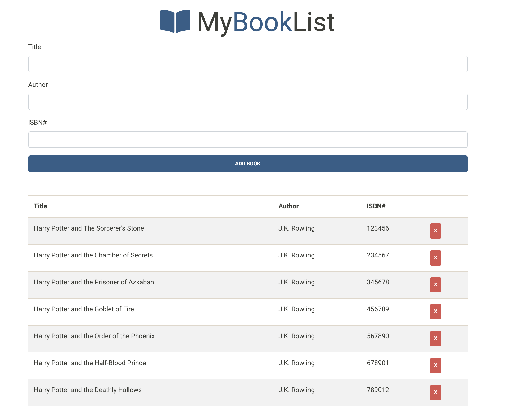Remove the Goblet of Fire entry
Viewport: 505px width, 420px height.
pos(435,312)
